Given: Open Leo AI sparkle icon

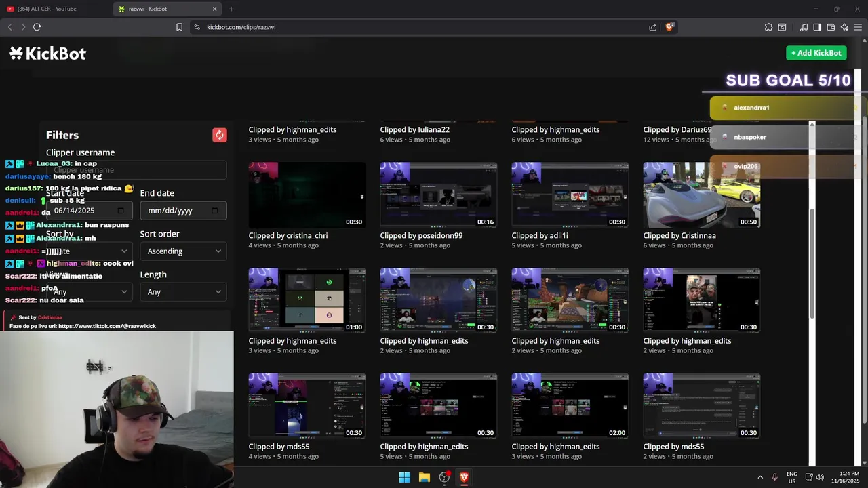Looking at the screenshot, I should (844, 27).
